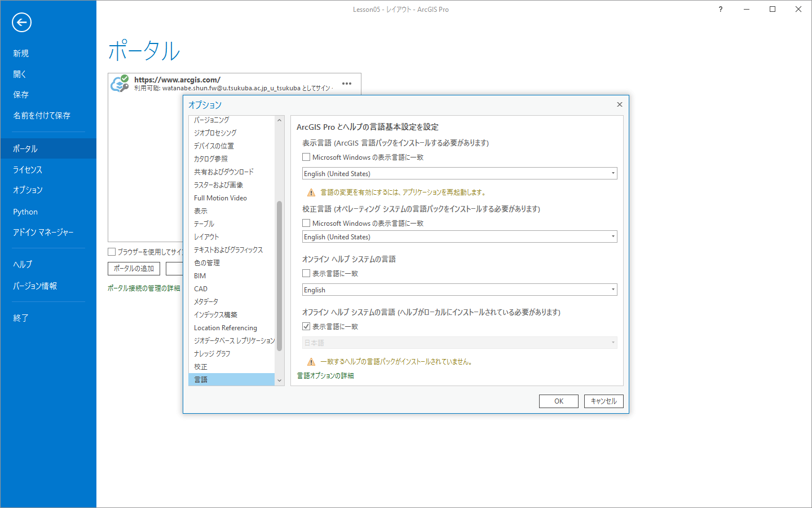This screenshot has width=812, height=508.
Task: Select ジオプロセシング in the options list
Action: pyautogui.click(x=232, y=133)
